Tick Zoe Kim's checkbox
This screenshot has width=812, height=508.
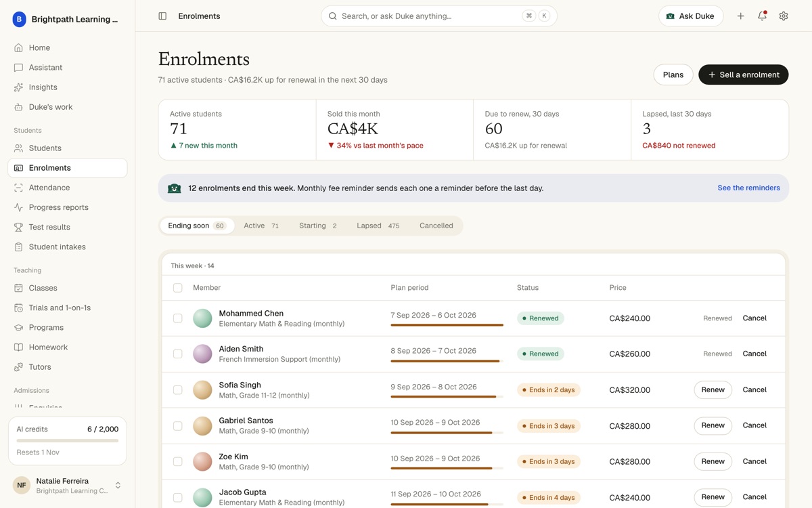178,461
